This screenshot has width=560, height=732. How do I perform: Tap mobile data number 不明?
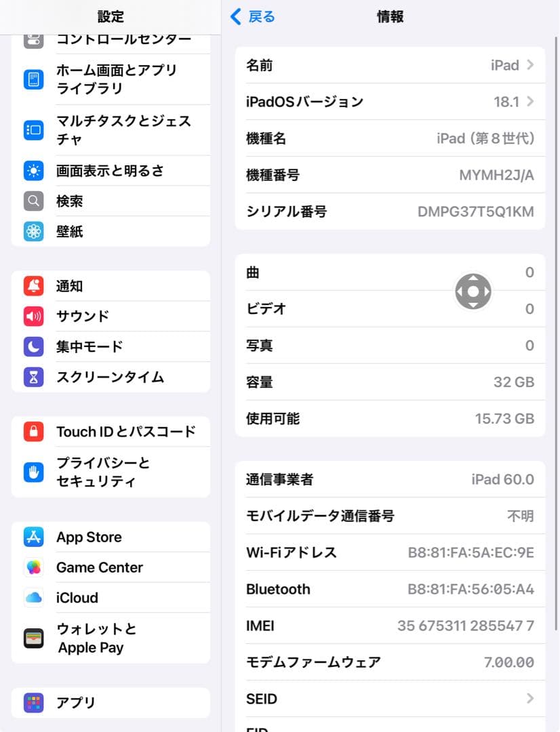click(521, 516)
